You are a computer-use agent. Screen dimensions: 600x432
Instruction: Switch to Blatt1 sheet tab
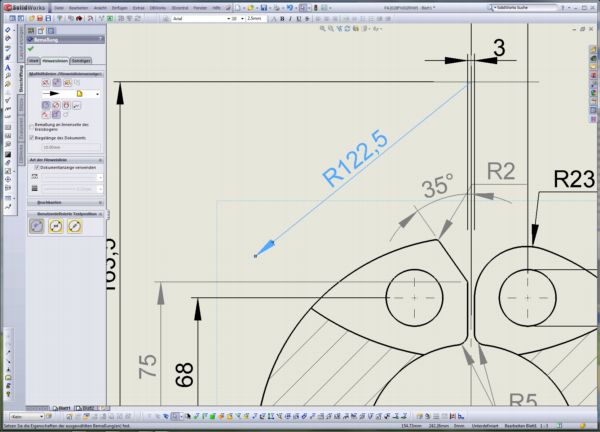[x=62, y=408]
